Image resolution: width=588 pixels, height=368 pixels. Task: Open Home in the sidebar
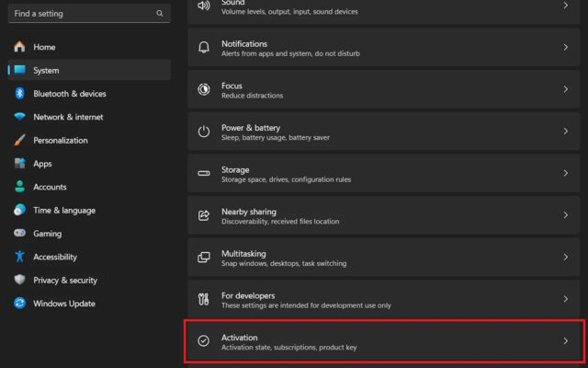click(x=44, y=47)
